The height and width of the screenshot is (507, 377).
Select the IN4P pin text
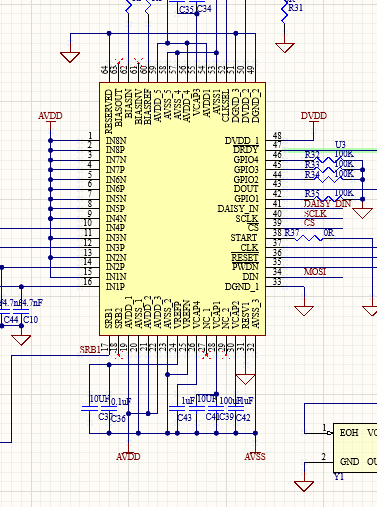115,228
